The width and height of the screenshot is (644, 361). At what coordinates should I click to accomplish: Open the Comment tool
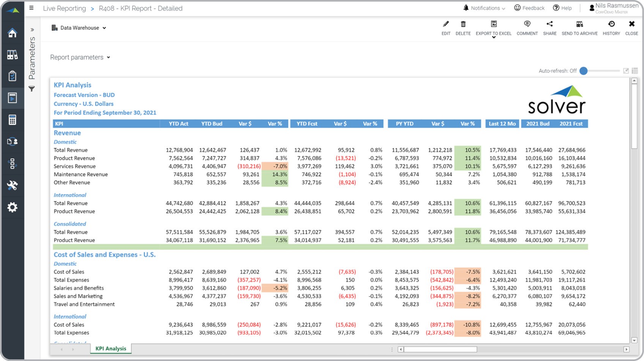click(x=527, y=24)
